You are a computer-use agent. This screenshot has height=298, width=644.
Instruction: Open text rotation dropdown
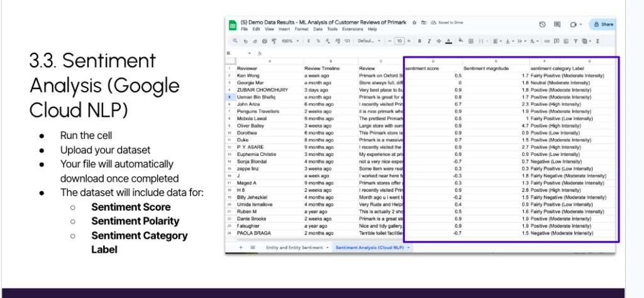coord(535,41)
